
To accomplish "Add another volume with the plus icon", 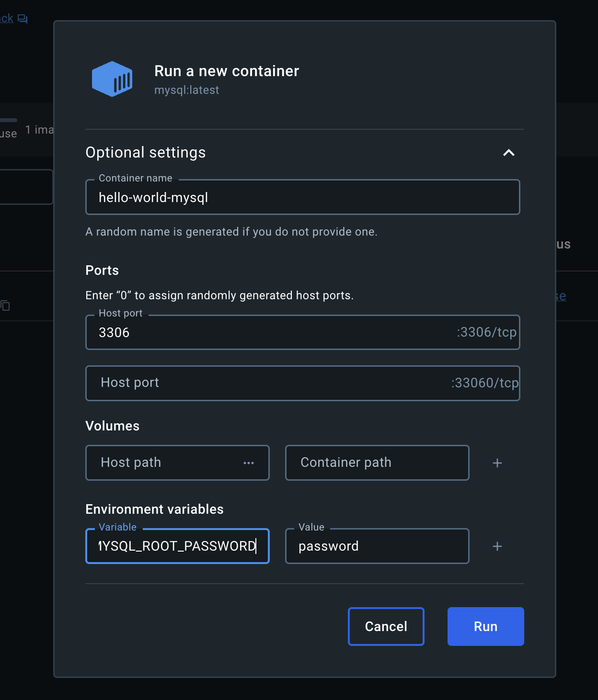I will tap(497, 463).
